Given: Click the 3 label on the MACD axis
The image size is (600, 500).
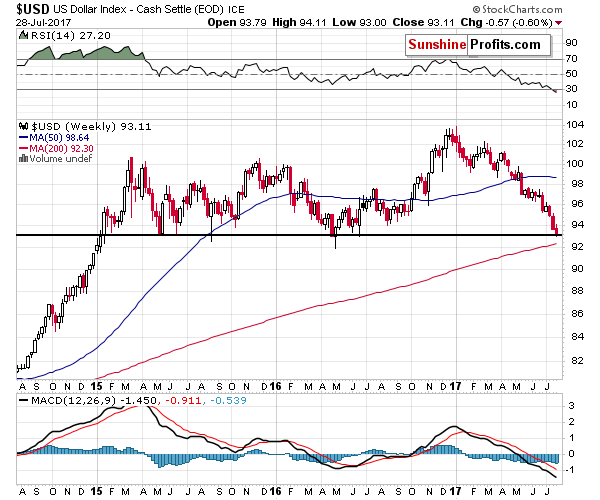Looking at the screenshot, I should (571, 405).
